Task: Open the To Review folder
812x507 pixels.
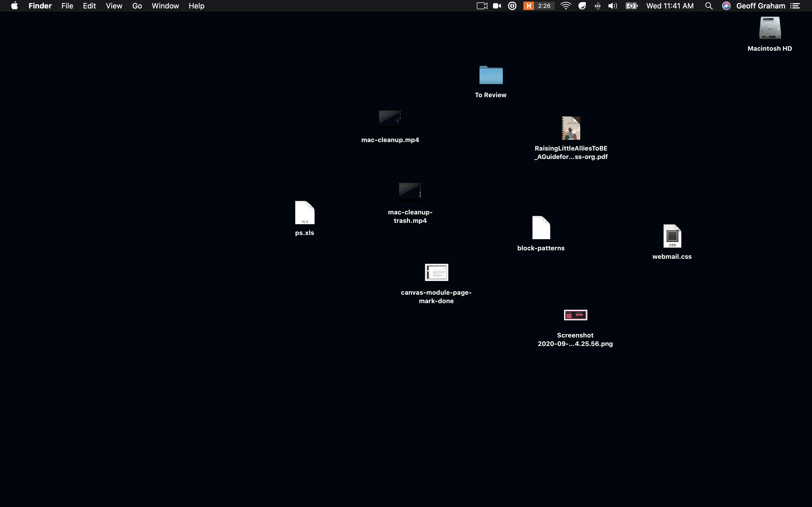Action: (x=491, y=75)
